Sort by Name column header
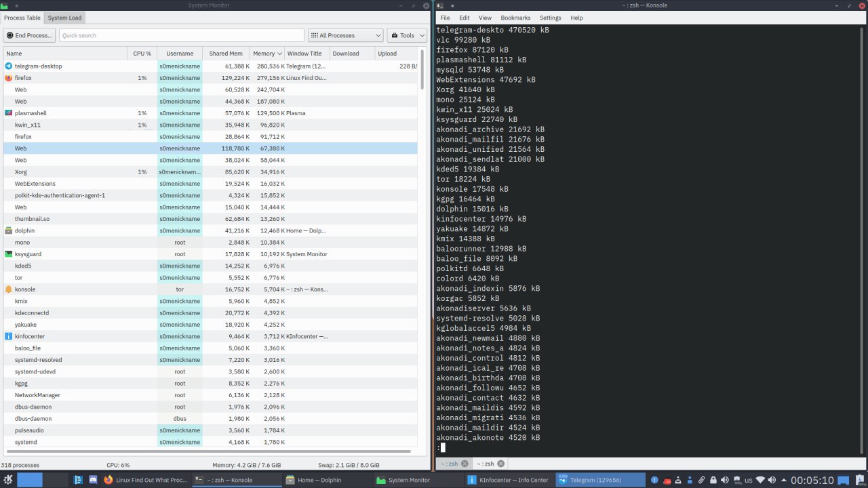This screenshot has height=488, width=868. pyautogui.click(x=65, y=54)
